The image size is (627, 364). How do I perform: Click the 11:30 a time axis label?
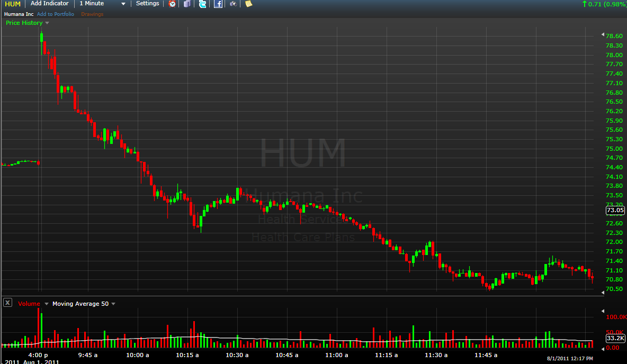(436, 355)
